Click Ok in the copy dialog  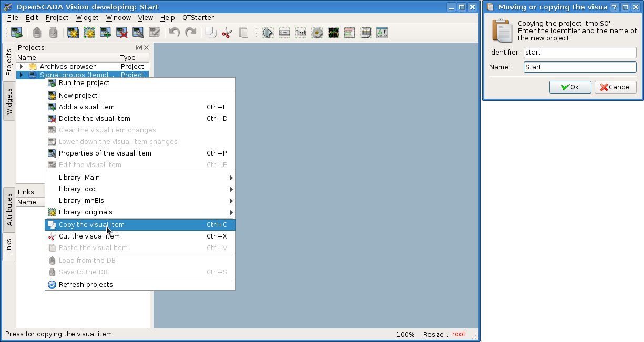570,87
